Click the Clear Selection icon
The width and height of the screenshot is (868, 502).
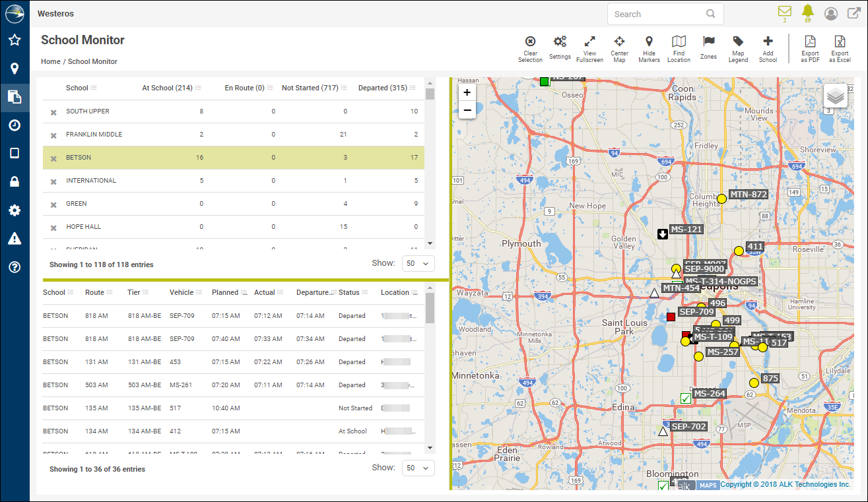530,42
